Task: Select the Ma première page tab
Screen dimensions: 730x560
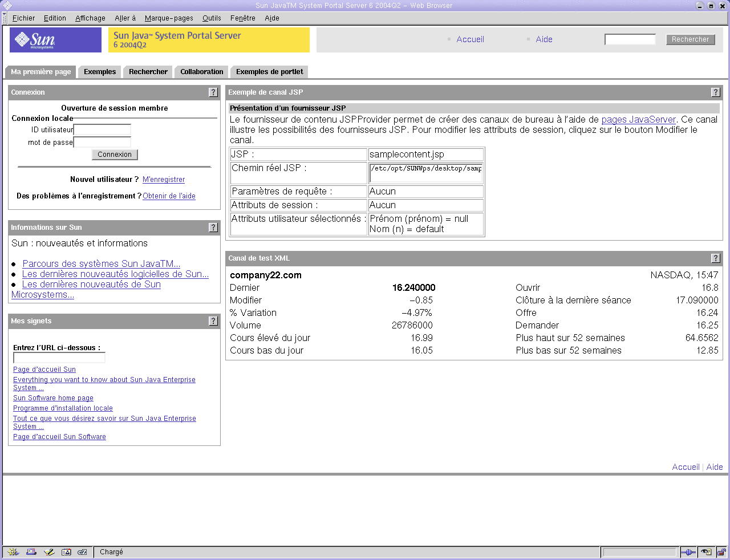Action: point(41,72)
